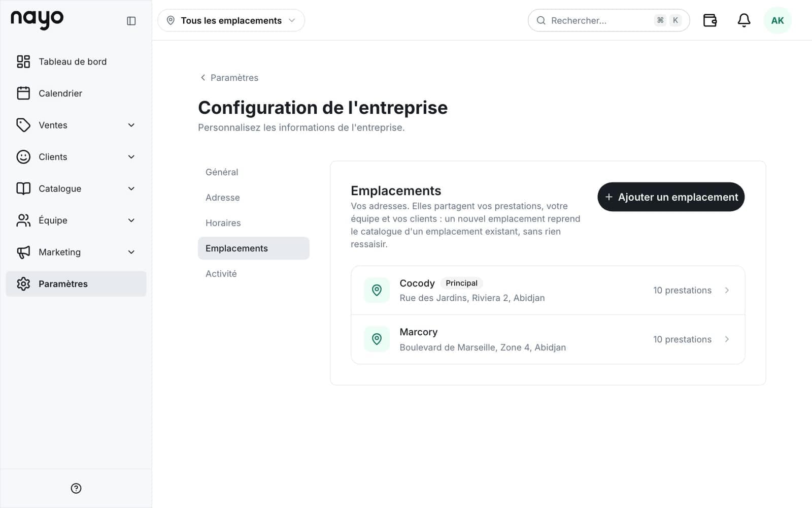This screenshot has width=812, height=508.
Task: Open the Tous les emplacements dropdown
Action: point(231,20)
